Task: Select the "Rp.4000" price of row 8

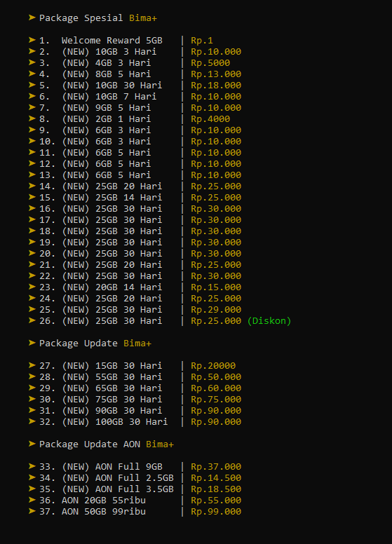Action: coord(210,119)
